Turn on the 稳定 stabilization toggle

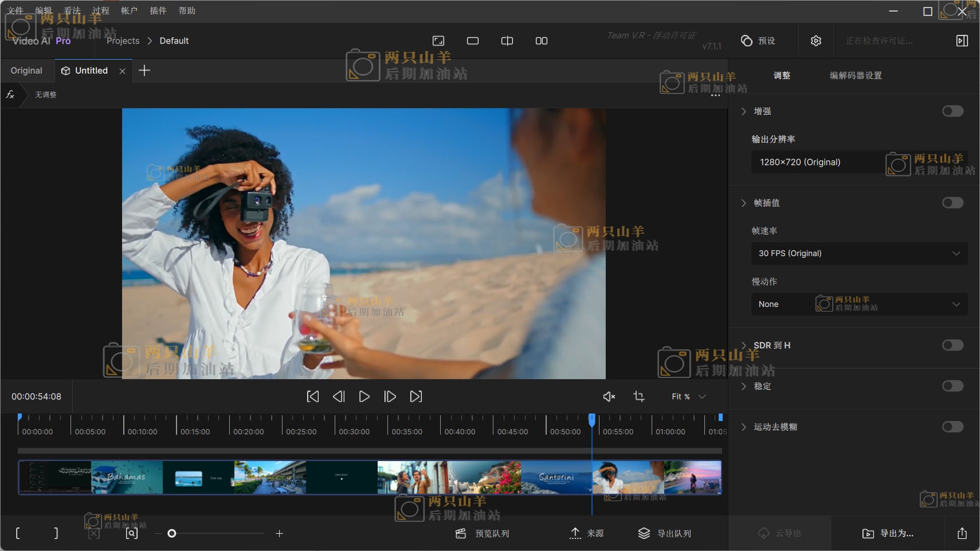click(952, 386)
